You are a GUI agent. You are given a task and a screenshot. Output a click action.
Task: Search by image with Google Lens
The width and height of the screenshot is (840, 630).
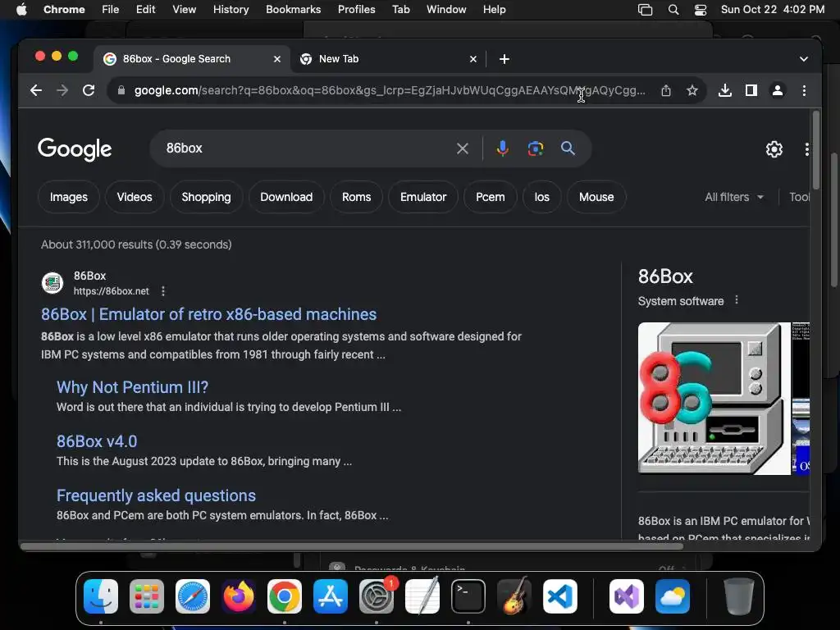click(535, 148)
